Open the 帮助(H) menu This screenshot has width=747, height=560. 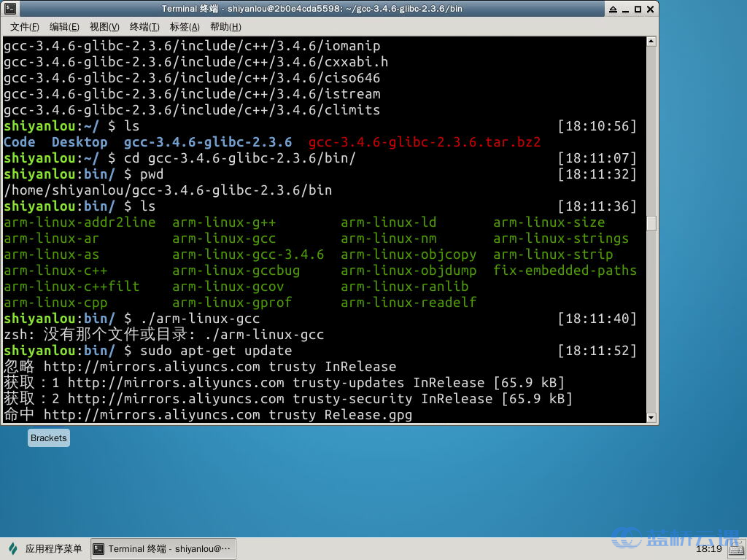coord(225,27)
